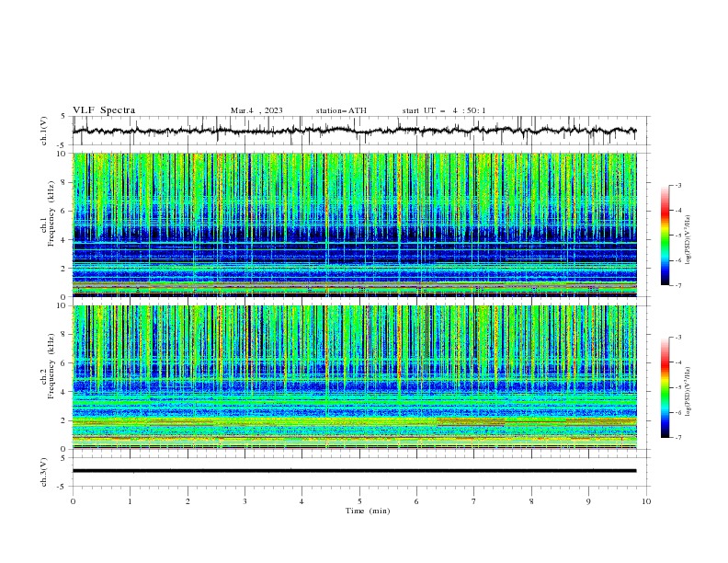Click the "start UT = 4 :50: 1" text
728x563 pixels.
pyautogui.click(x=444, y=110)
